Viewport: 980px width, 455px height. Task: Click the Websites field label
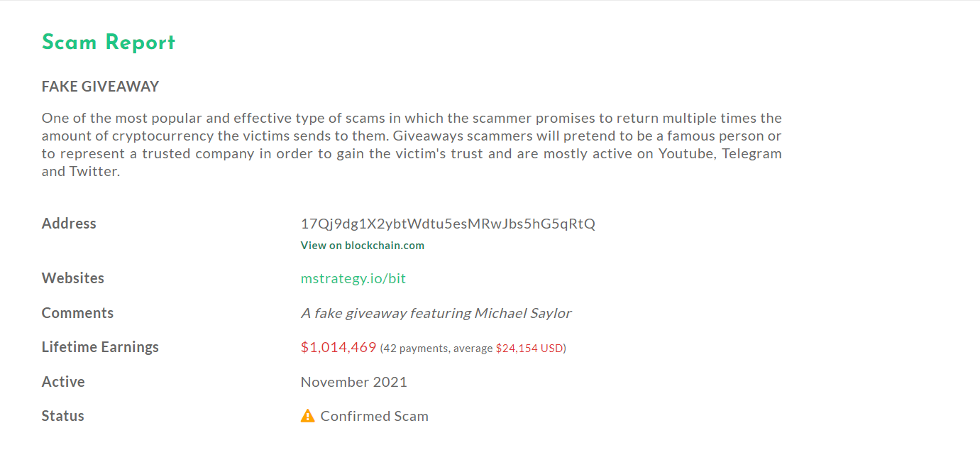73,278
